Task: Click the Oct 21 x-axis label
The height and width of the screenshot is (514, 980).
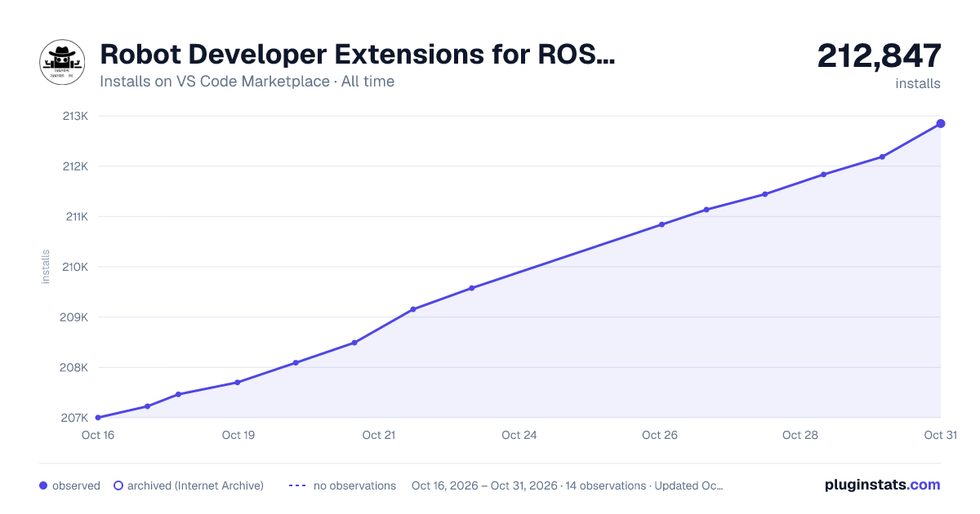Action: coord(379,435)
